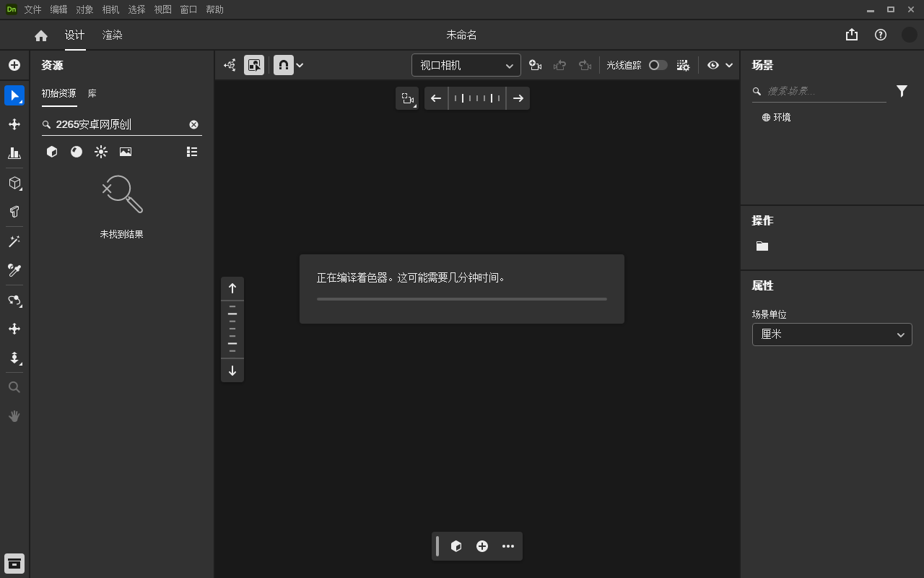
Task: Filter assets by 3D models cube icon
Action: click(x=52, y=152)
